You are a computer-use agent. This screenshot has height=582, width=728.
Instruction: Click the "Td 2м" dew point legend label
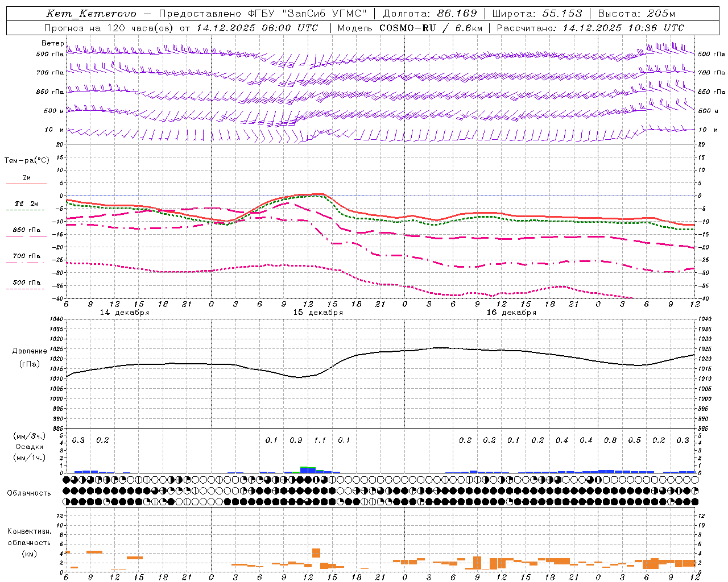click(x=26, y=203)
